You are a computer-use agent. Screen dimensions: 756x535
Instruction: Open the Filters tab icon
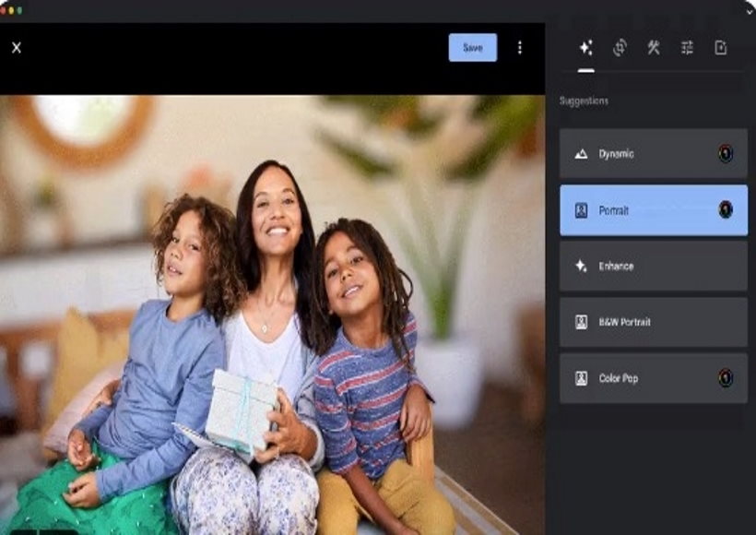(x=721, y=48)
